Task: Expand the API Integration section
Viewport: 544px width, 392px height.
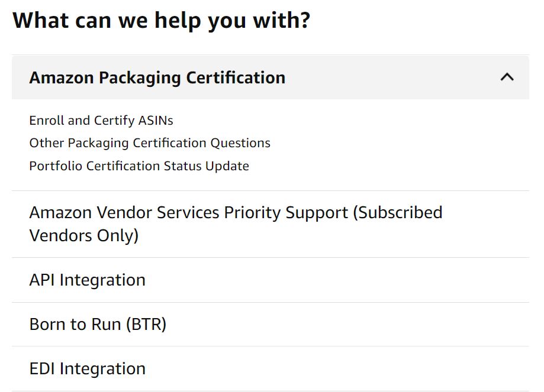Action: [87, 280]
